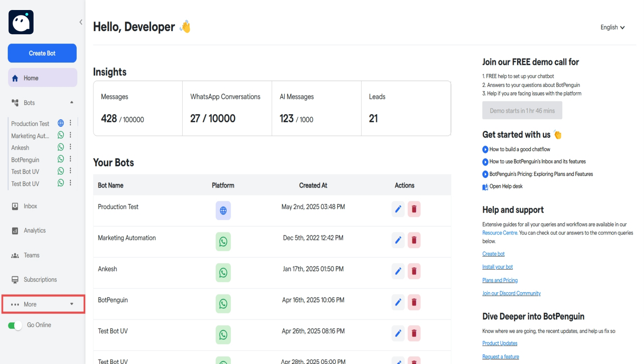
Task: Click the Created At column header
Action: click(x=313, y=186)
